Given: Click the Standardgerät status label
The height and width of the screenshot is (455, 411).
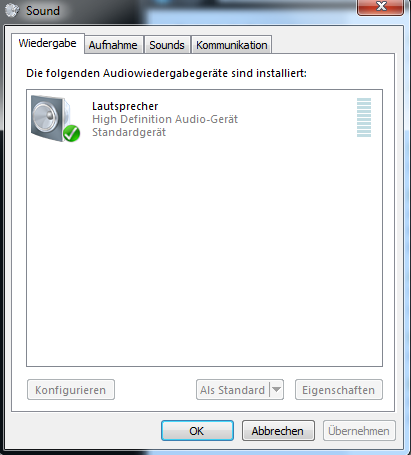Looking at the screenshot, I should tap(129, 132).
